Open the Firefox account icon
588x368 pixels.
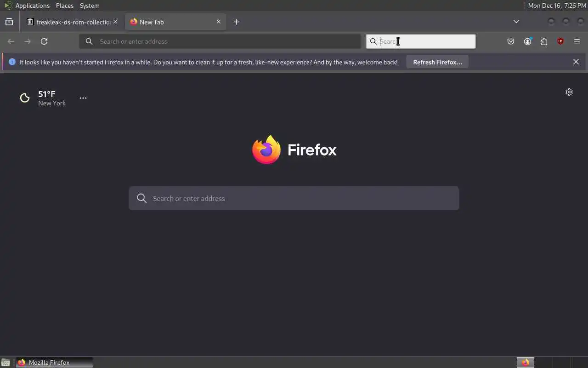(527, 41)
